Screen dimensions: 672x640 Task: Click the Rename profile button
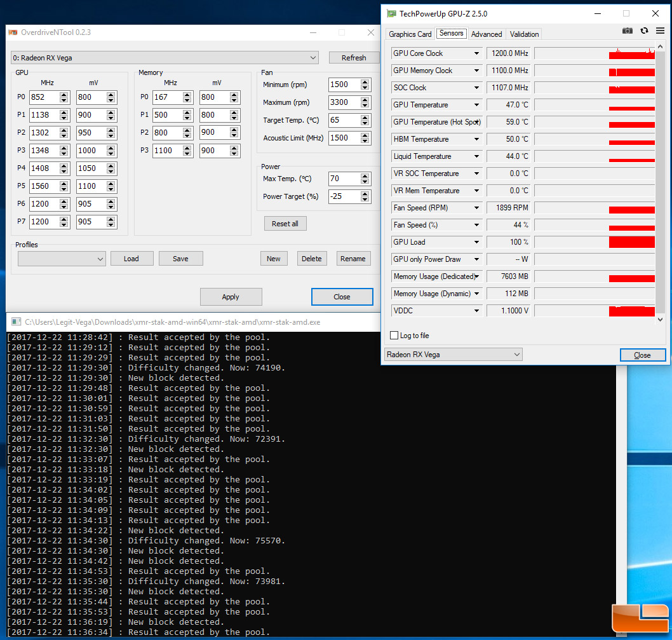(x=353, y=259)
